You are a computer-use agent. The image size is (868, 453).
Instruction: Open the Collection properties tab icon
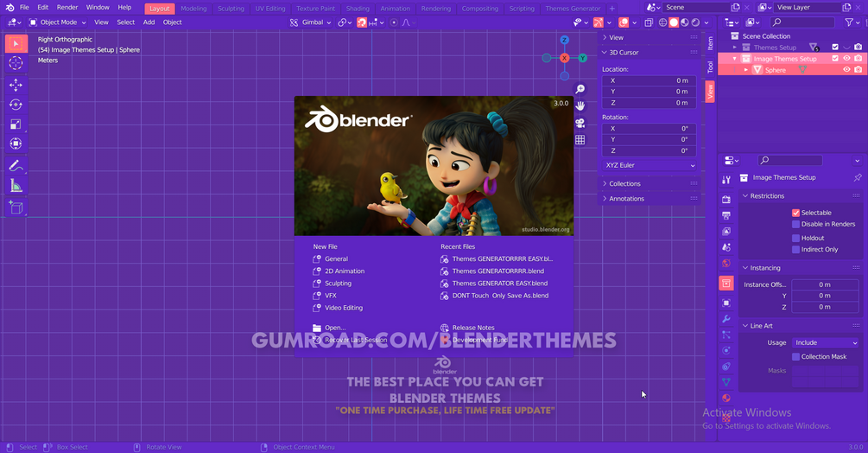tap(726, 283)
